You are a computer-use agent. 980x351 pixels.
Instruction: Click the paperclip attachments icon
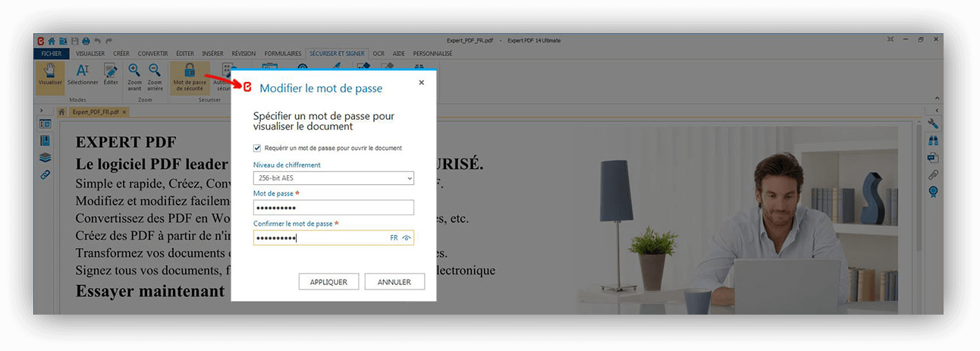[x=933, y=174]
